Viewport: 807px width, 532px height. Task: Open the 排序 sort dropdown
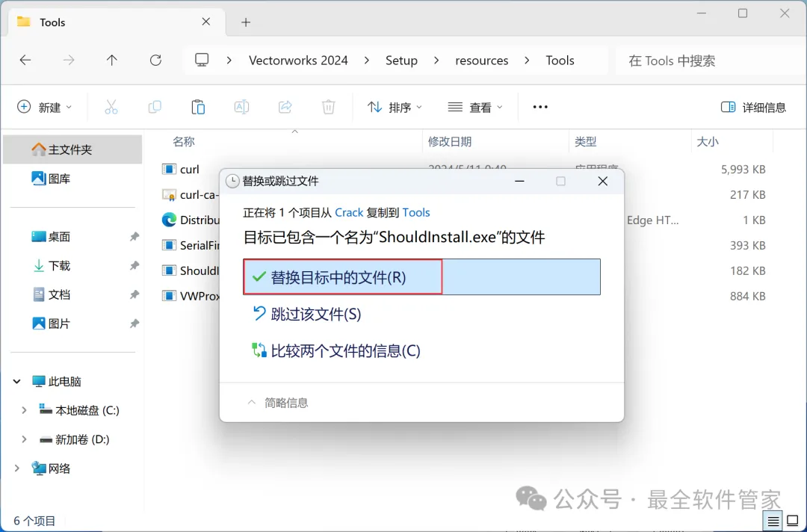pos(395,107)
